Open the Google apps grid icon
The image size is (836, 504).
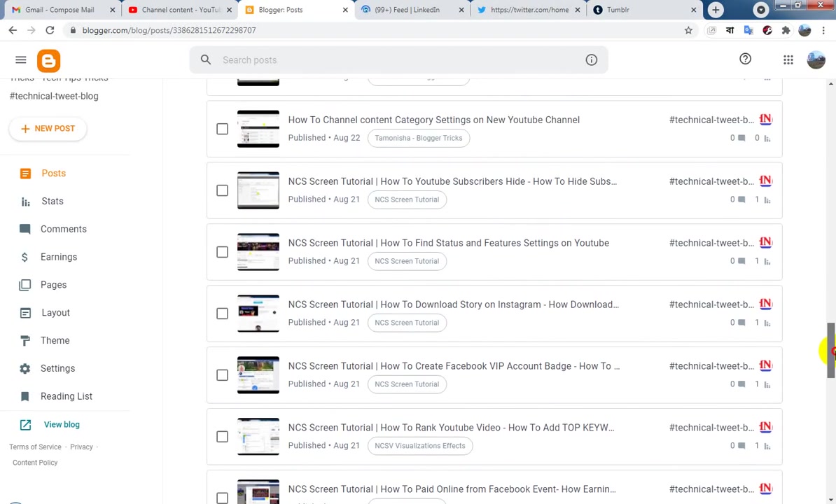click(x=788, y=59)
